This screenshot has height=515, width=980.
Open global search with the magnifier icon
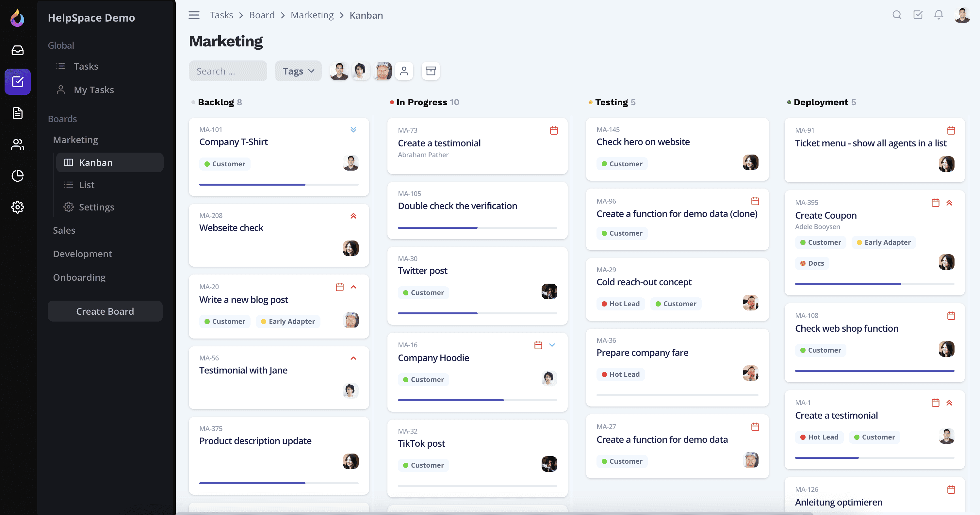click(897, 15)
